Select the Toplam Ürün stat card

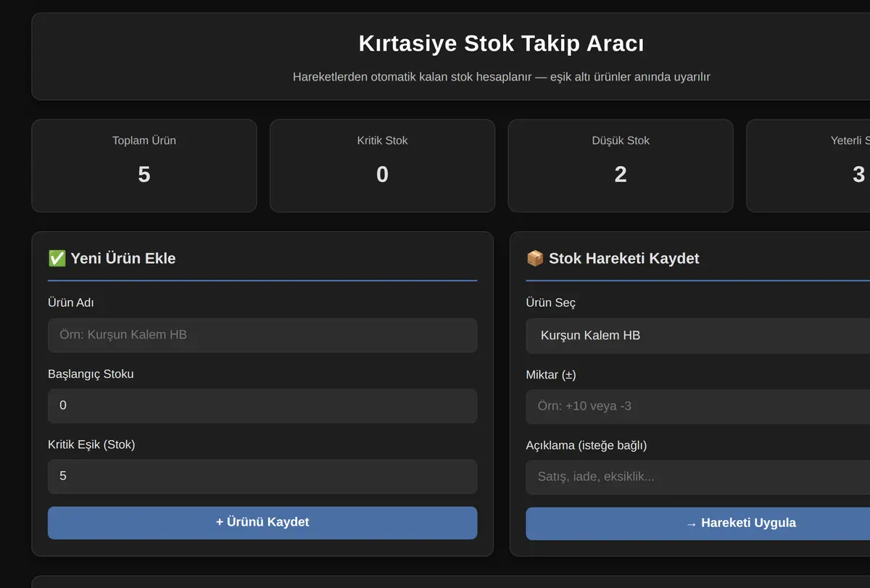pos(144,166)
